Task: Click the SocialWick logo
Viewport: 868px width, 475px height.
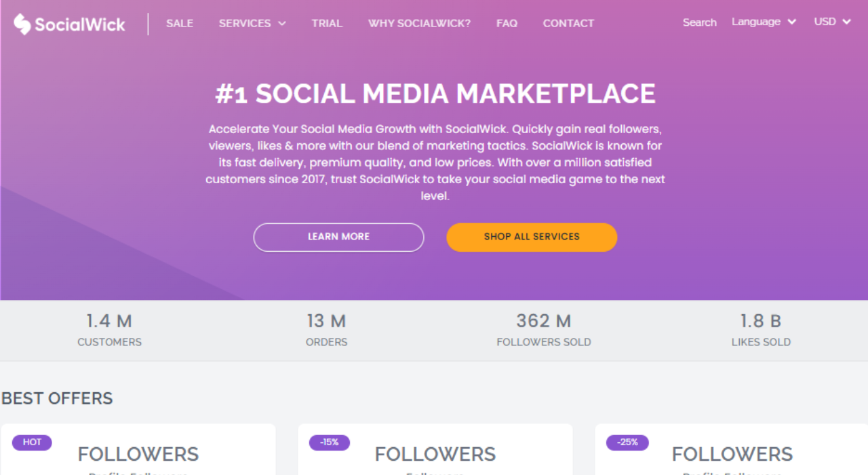Action: [x=68, y=23]
